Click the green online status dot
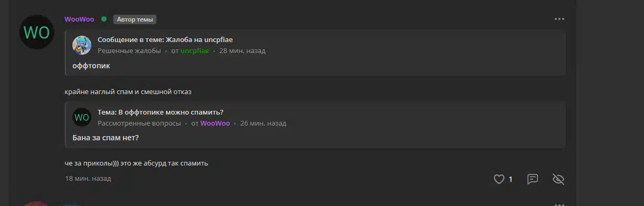 tap(104, 19)
